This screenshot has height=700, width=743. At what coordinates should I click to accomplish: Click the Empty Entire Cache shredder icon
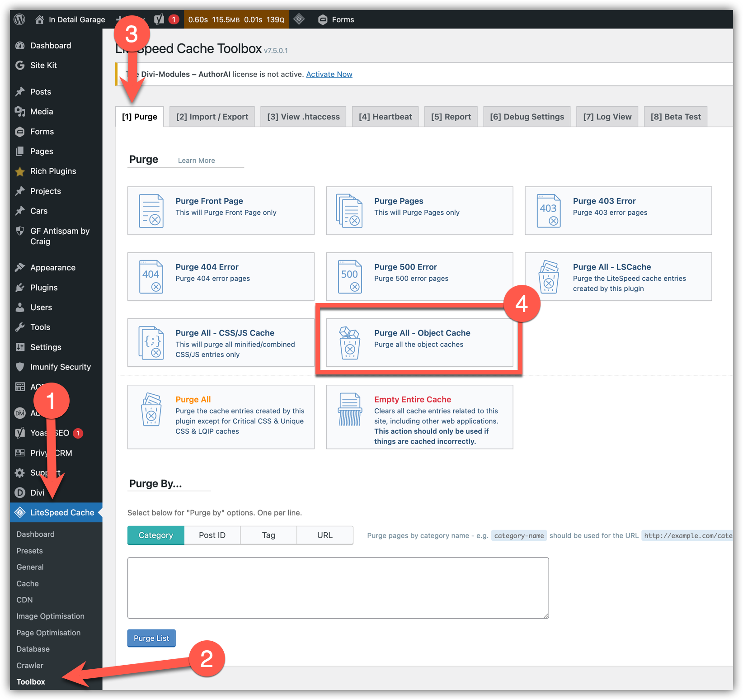tap(349, 409)
